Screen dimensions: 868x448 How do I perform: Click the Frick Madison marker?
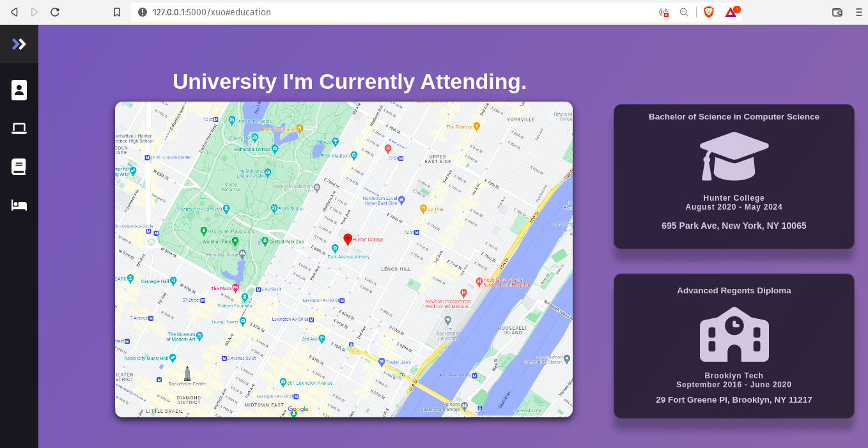click(353, 155)
